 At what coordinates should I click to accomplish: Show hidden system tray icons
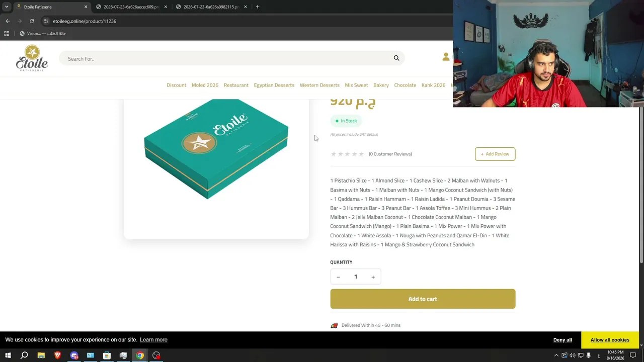pyautogui.click(x=556, y=355)
